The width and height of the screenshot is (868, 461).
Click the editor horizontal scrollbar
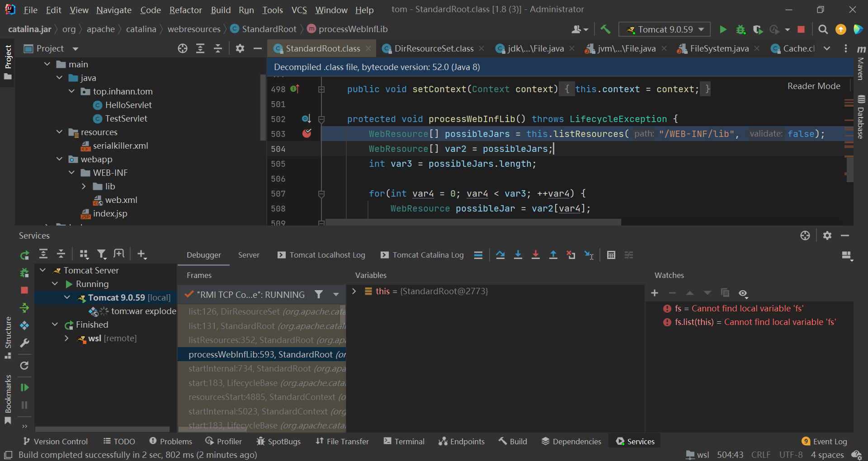[x=473, y=222]
